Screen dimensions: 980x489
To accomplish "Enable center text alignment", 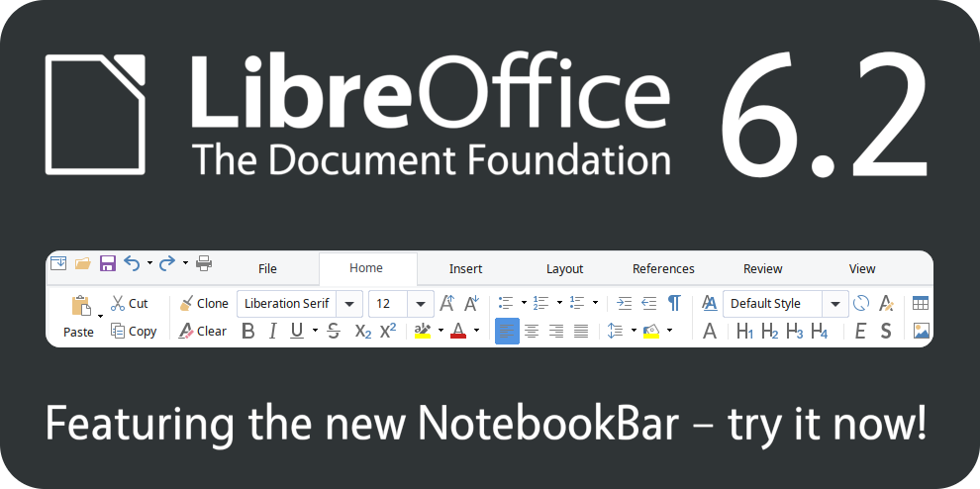I will coord(532,331).
